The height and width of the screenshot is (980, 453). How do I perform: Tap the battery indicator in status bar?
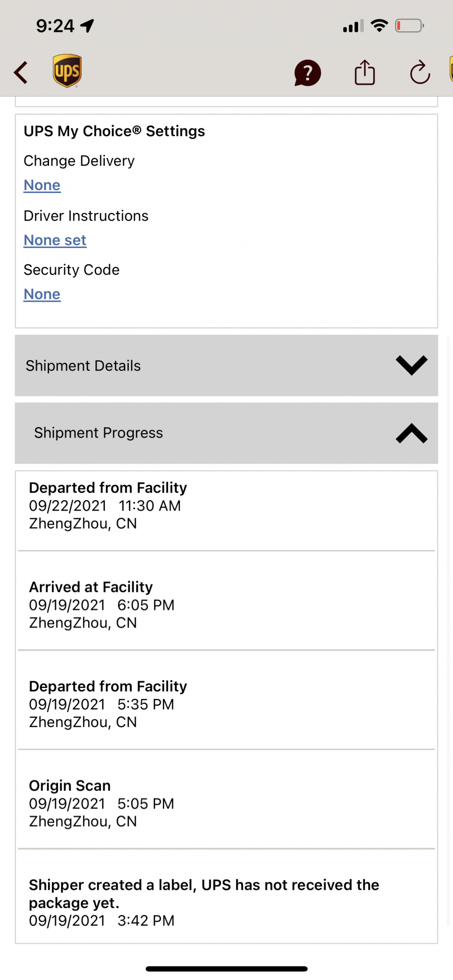[x=409, y=25]
